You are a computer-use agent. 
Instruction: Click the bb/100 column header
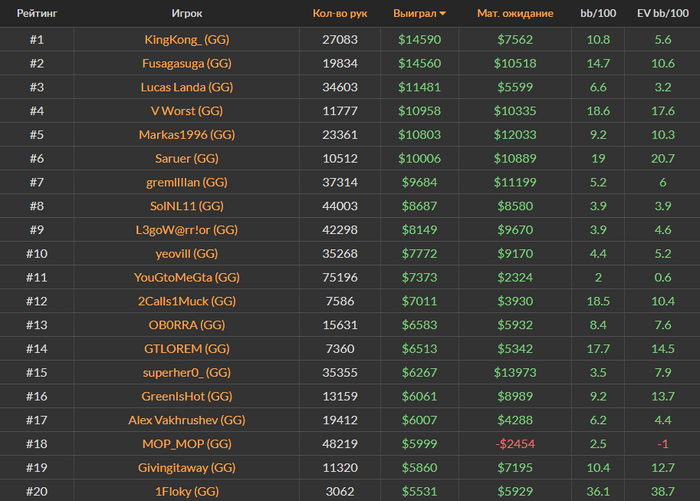(x=599, y=14)
